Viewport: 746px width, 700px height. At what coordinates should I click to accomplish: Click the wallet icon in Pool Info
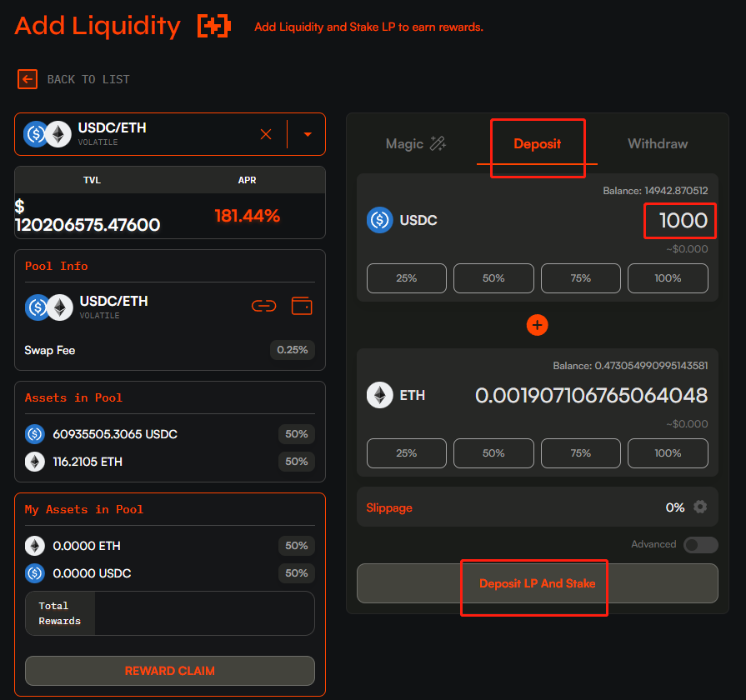[302, 306]
